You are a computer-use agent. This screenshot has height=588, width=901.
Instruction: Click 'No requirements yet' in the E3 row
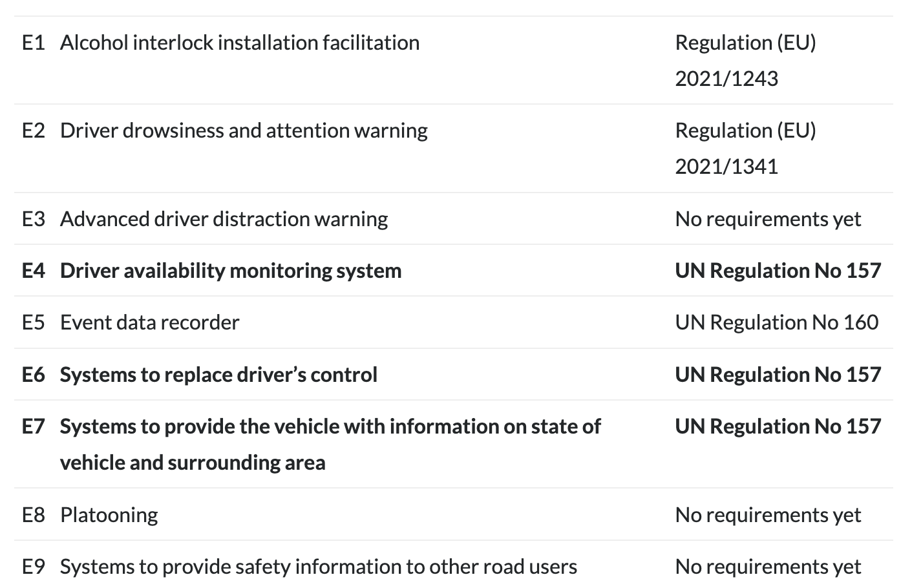tap(768, 219)
